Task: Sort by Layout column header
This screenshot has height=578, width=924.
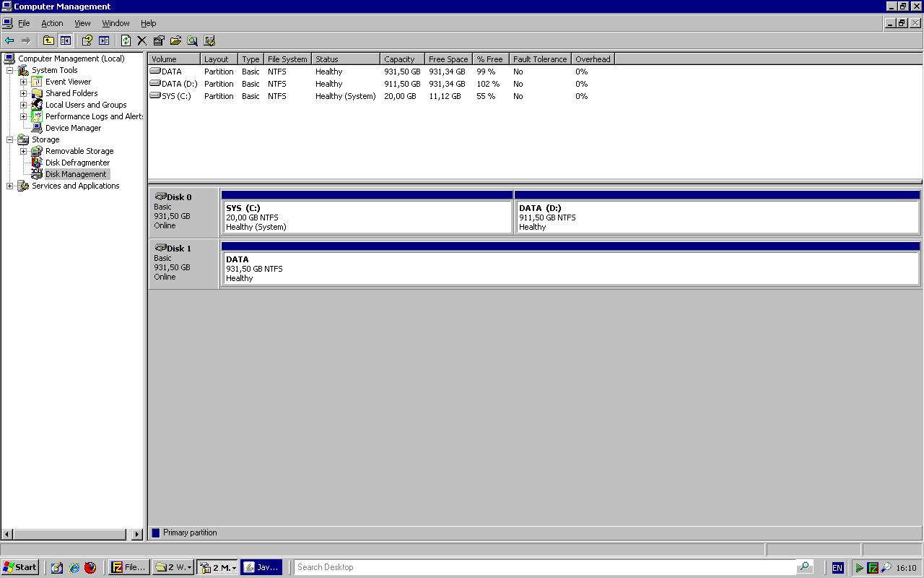Action: [x=219, y=59]
